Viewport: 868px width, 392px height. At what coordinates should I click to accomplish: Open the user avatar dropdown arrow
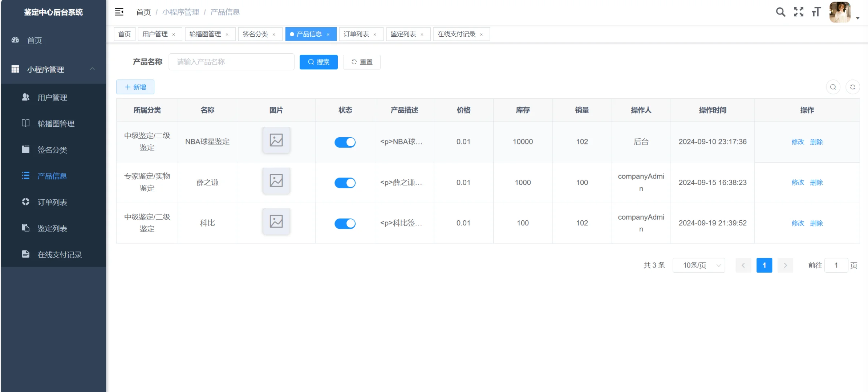point(857,18)
